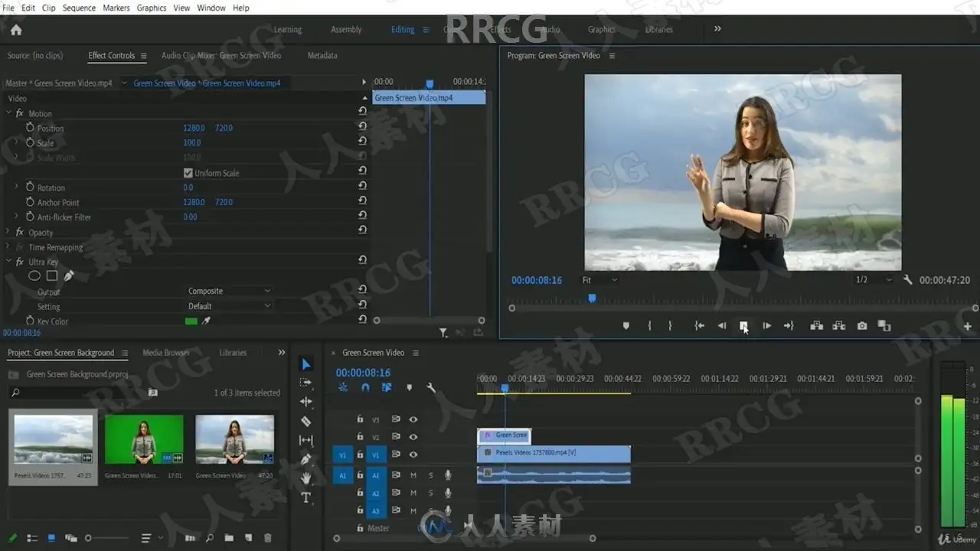
Task: Select the green screen woman thumbnail
Action: [144, 439]
